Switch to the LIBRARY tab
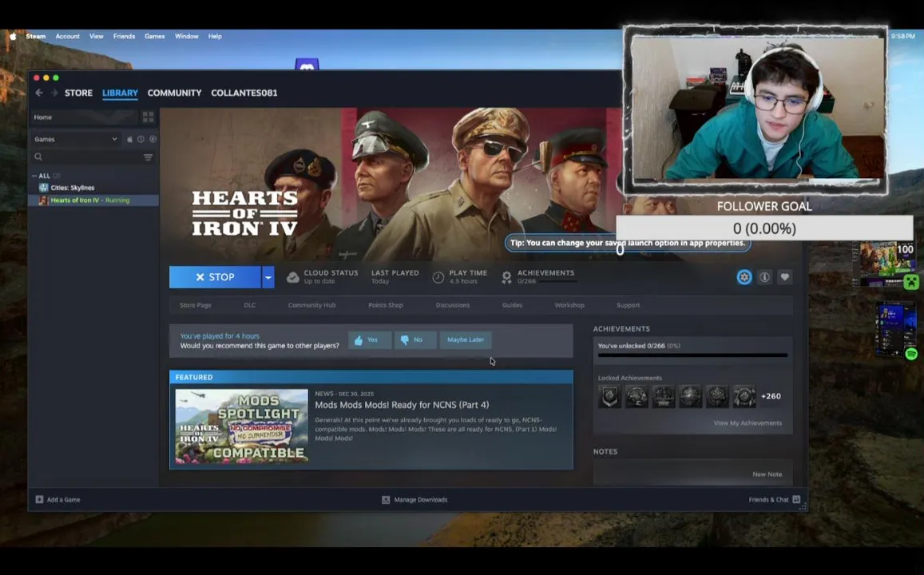 coord(120,93)
